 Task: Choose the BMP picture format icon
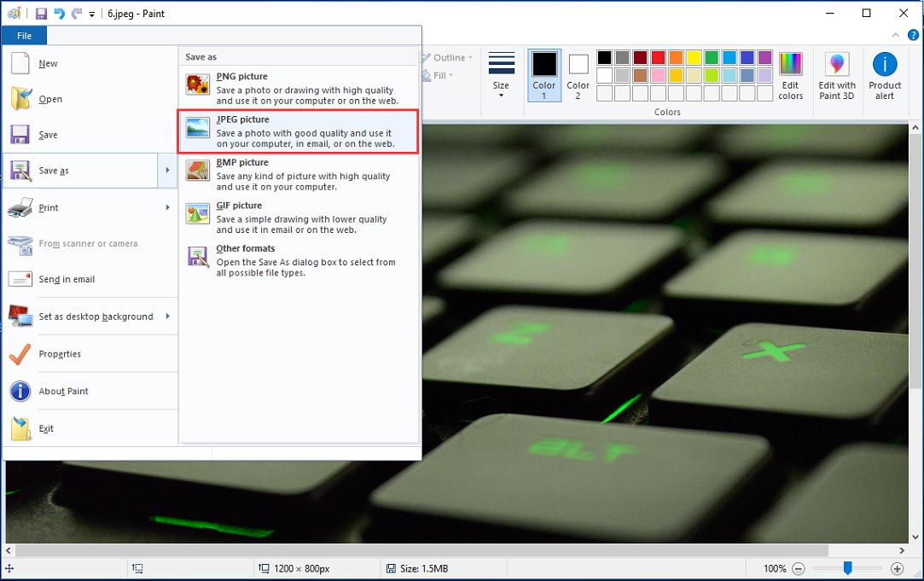pos(198,170)
